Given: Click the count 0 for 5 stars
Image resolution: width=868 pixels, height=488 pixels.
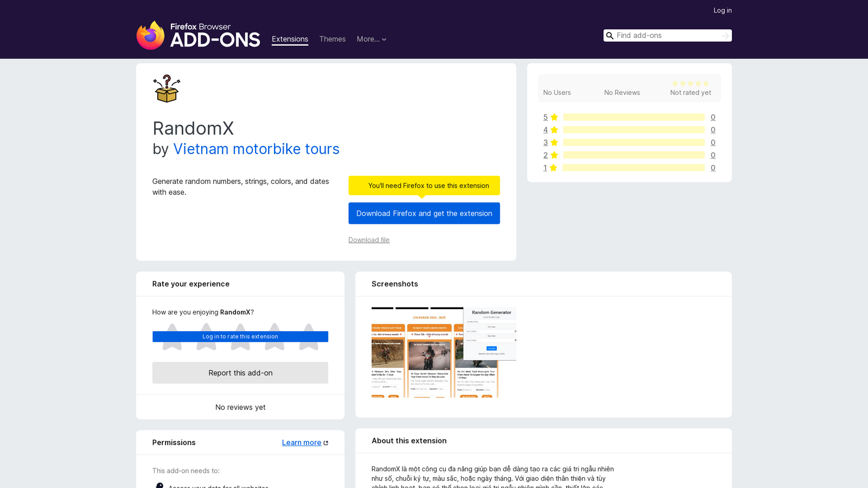Looking at the screenshot, I should [x=713, y=117].
